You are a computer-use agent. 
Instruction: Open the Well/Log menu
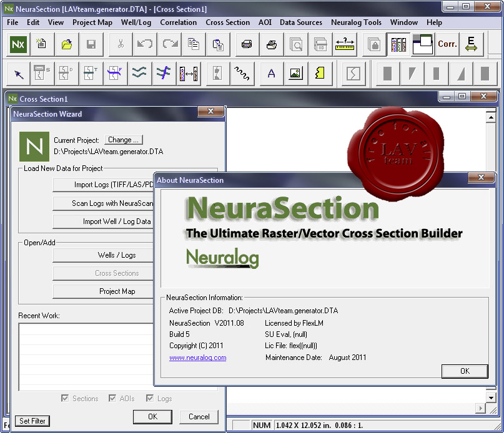point(136,22)
